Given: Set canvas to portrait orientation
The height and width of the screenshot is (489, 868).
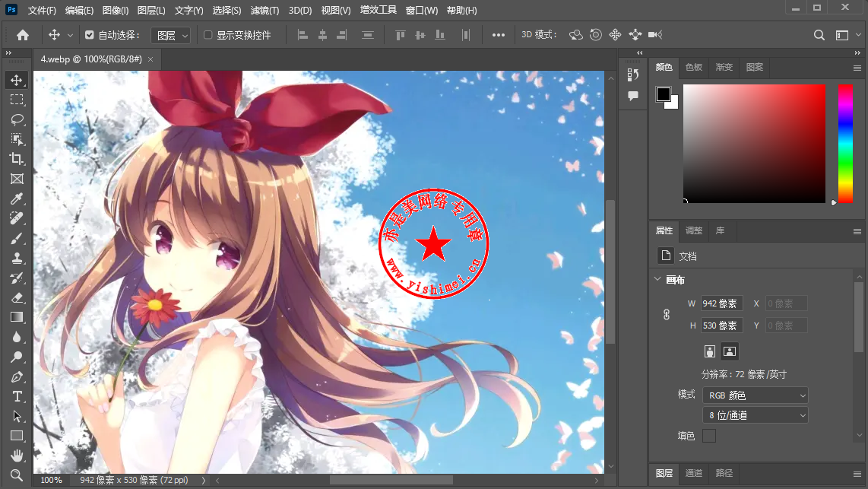Looking at the screenshot, I should (x=710, y=351).
